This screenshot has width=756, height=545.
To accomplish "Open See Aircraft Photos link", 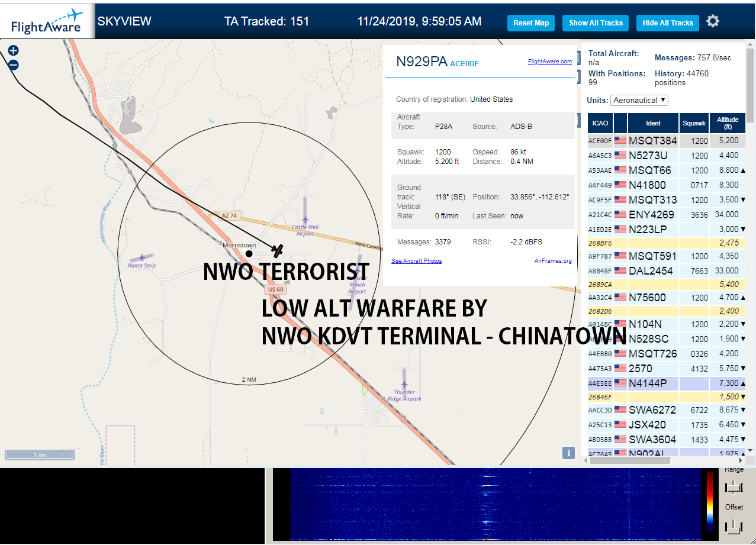I will (417, 260).
